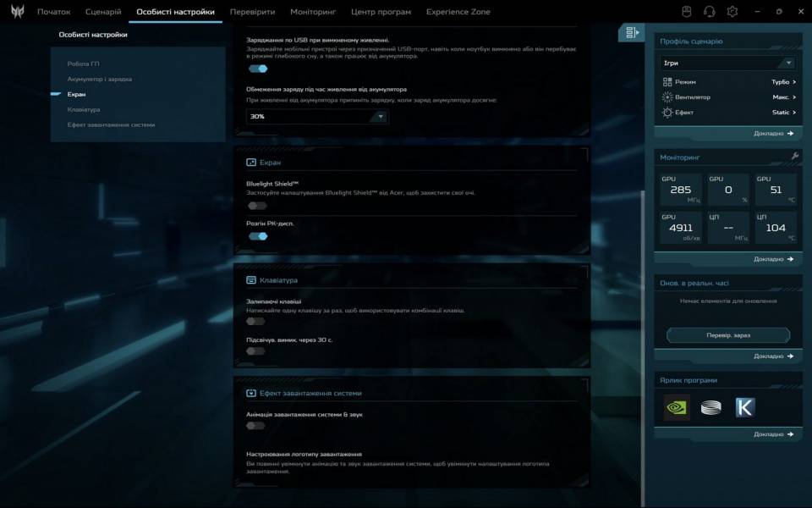Image resolution: width=812 pixels, height=508 pixels.
Task: Click the Predator logo icon
Action: 17,12
